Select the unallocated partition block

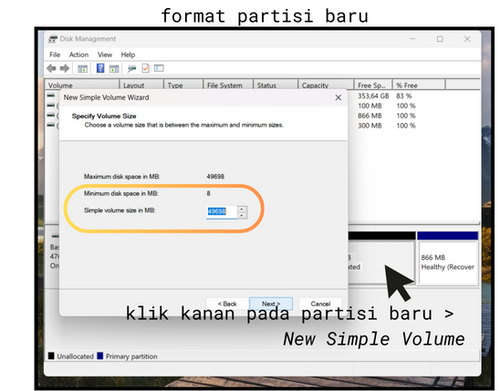(x=382, y=259)
